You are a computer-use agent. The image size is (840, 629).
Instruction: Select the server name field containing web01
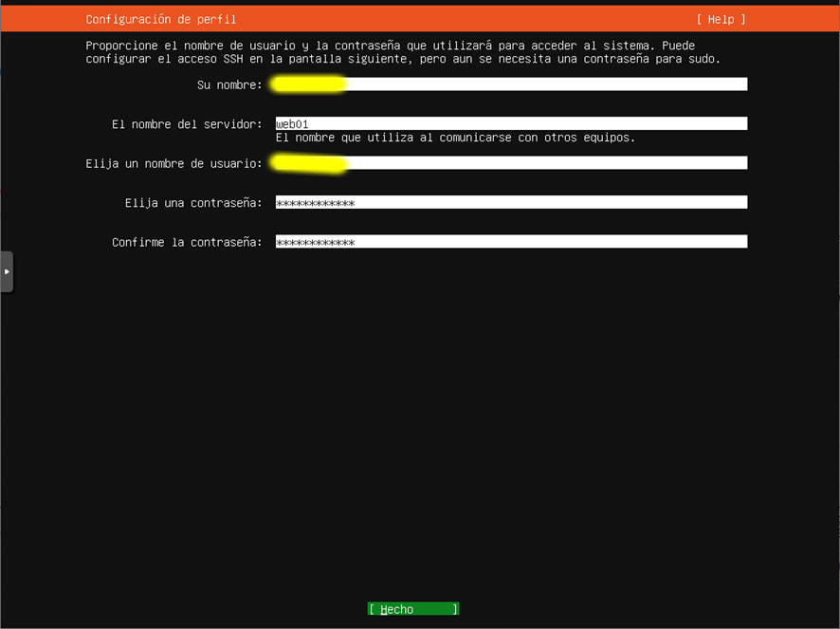click(x=511, y=123)
